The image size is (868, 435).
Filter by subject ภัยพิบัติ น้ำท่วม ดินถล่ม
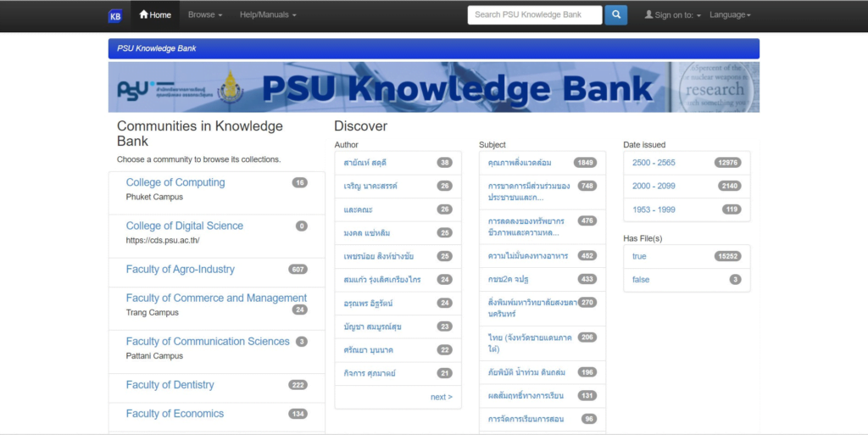pos(526,372)
